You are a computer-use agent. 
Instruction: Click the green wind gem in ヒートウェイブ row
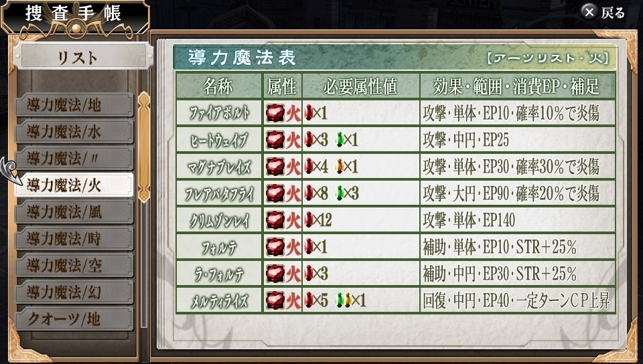click(x=339, y=140)
